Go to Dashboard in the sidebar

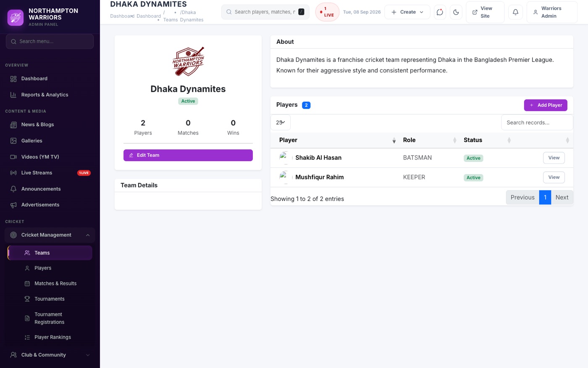click(x=50, y=79)
